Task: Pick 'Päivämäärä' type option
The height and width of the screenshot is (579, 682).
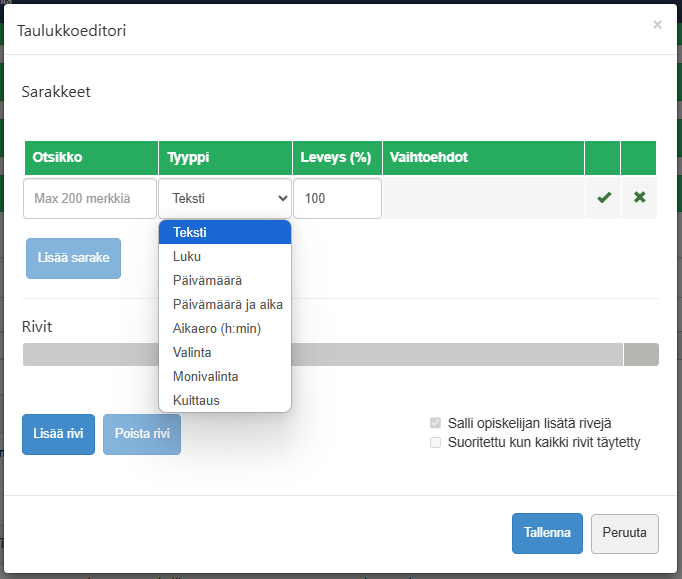Action: pos(225,280)
